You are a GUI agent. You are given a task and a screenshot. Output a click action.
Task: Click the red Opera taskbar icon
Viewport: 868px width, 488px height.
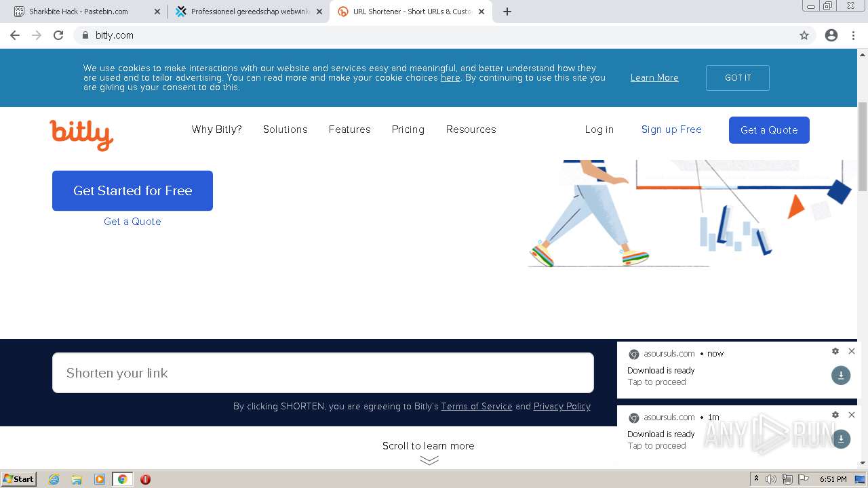click(145, 479)
